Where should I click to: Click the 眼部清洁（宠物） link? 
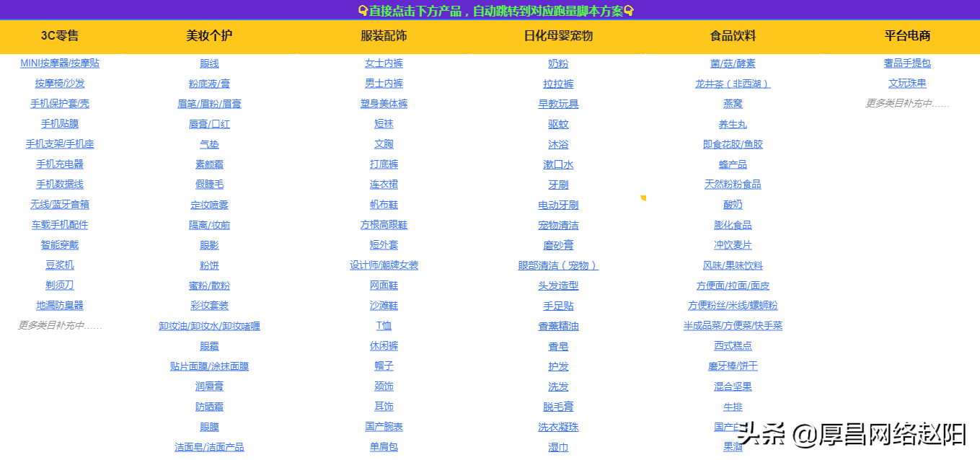(558, 265)
